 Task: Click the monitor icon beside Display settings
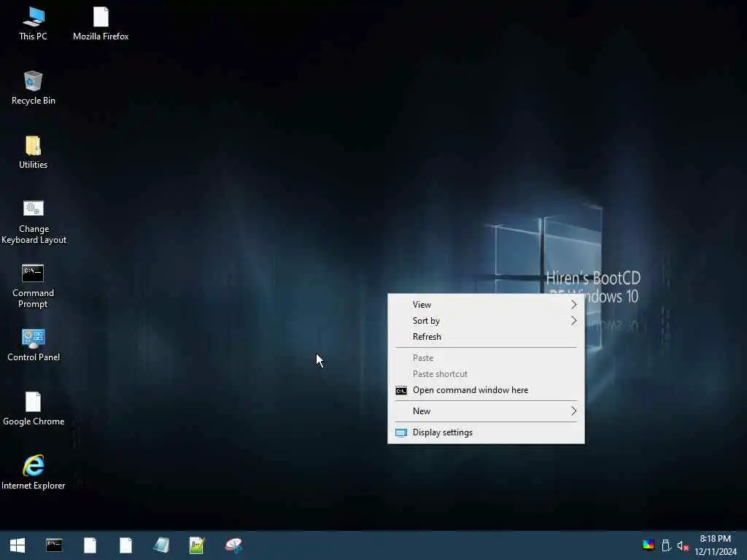(401, 433)
